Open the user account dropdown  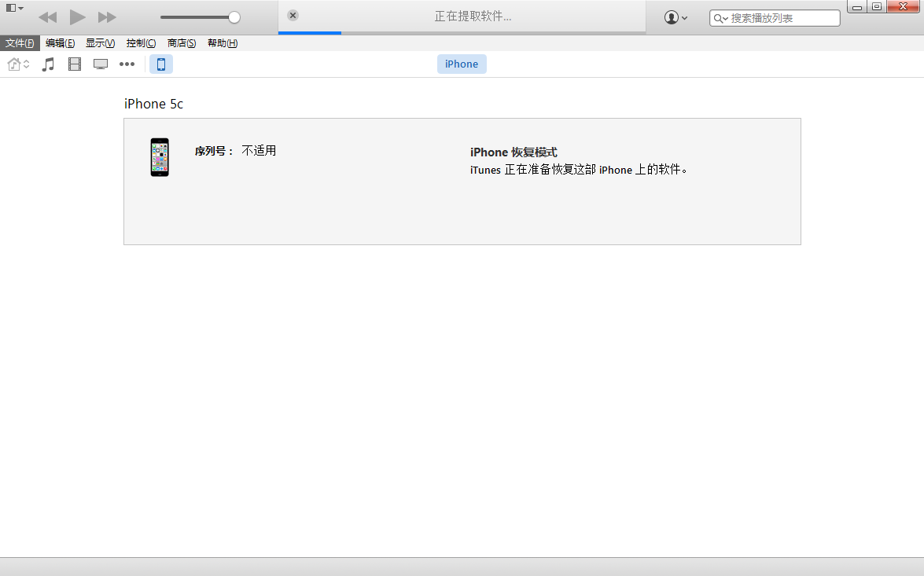[x=676, y=17]
